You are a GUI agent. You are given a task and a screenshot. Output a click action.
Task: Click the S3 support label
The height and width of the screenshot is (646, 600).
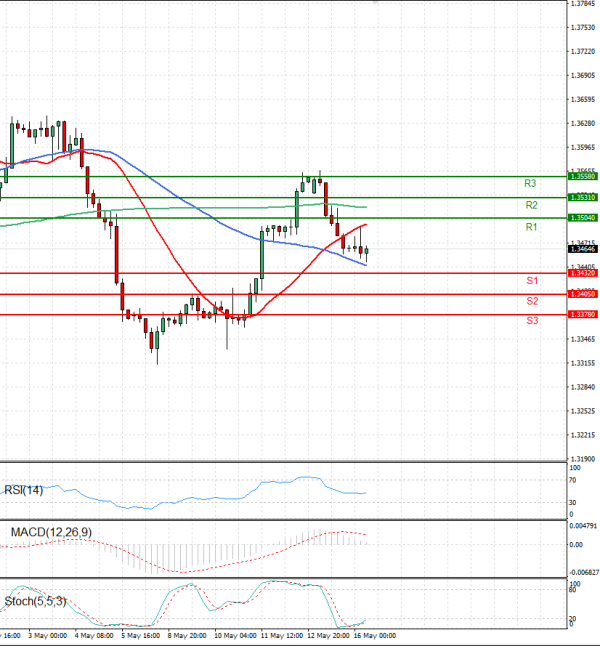pos(532,321)
